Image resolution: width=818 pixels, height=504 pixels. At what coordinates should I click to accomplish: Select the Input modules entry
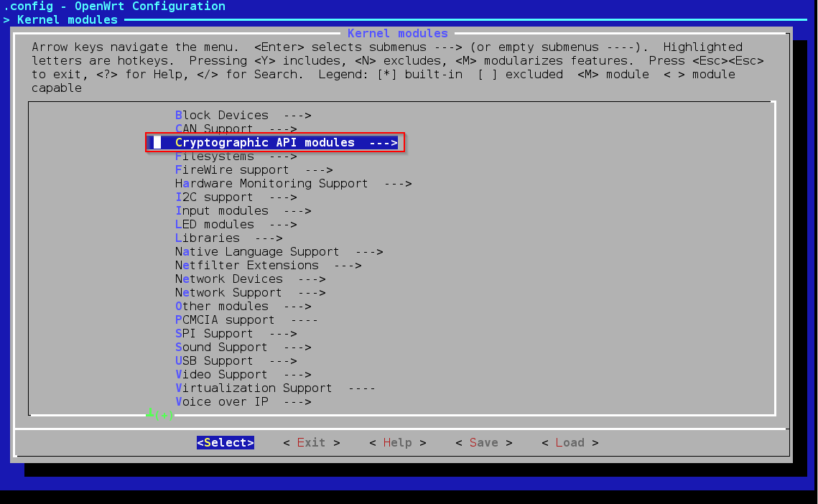point(243,211)
